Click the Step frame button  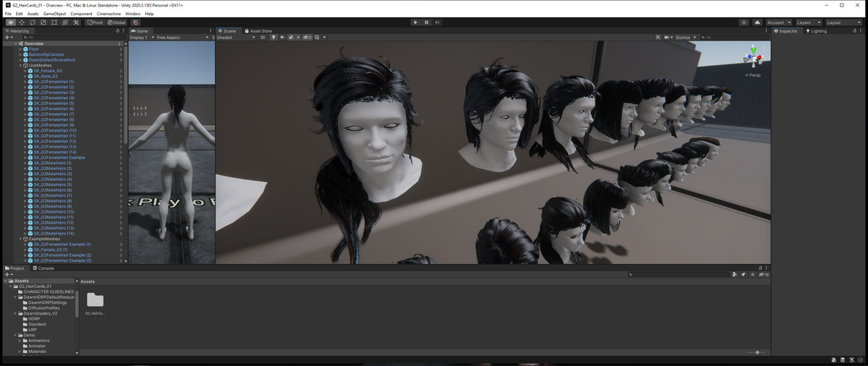point(438,22)
